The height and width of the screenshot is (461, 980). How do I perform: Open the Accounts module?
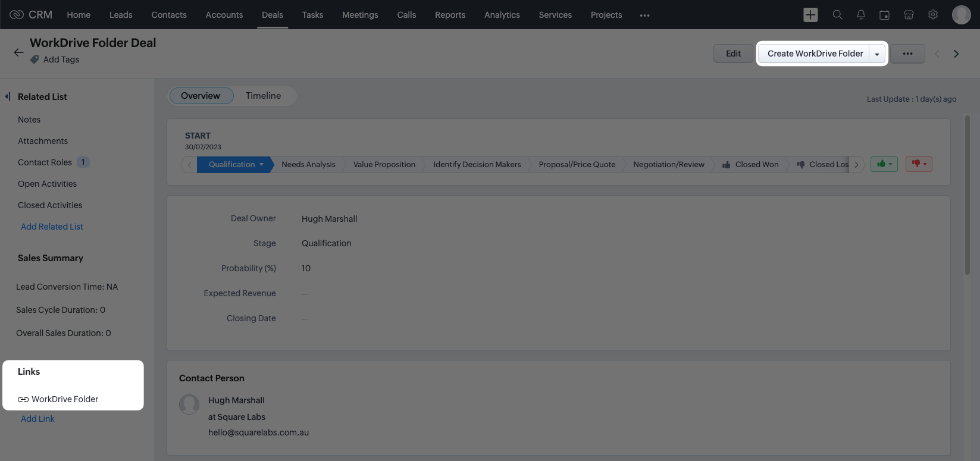point(224,15)
